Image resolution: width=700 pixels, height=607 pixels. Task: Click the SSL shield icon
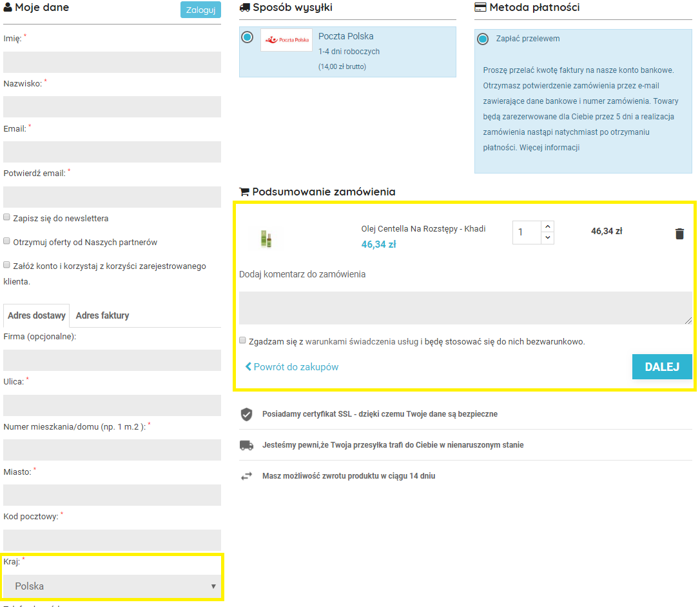click(x=246, y=414)
